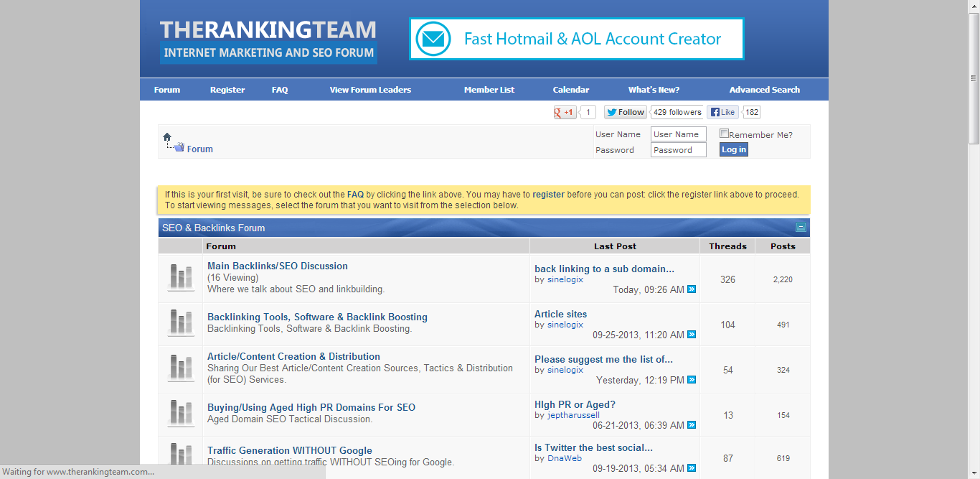Open Traffic Generation WITHOUT Google forum

(290, 450)
